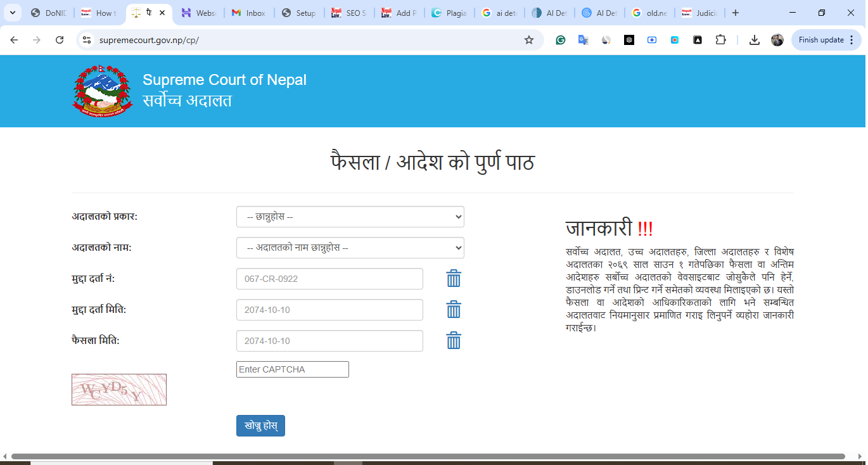
Task: Switch to the Inbox Gmail tab
Action: coord(249,13)
